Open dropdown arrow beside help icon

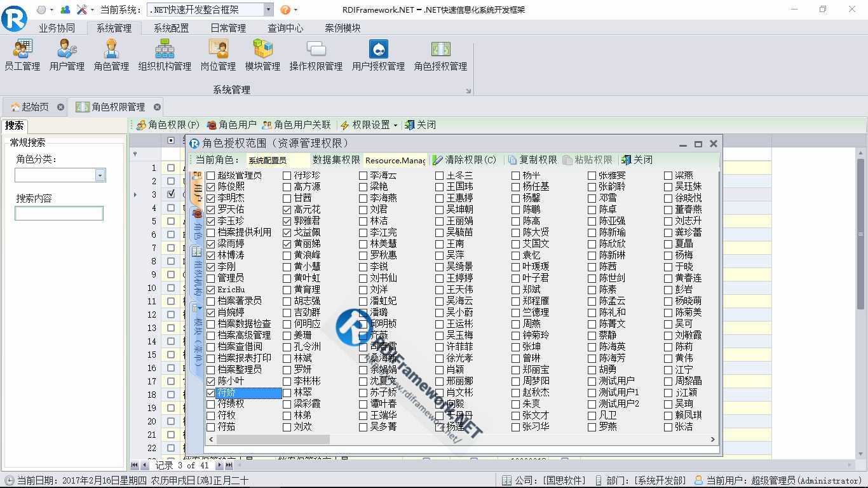coord(295,10)
